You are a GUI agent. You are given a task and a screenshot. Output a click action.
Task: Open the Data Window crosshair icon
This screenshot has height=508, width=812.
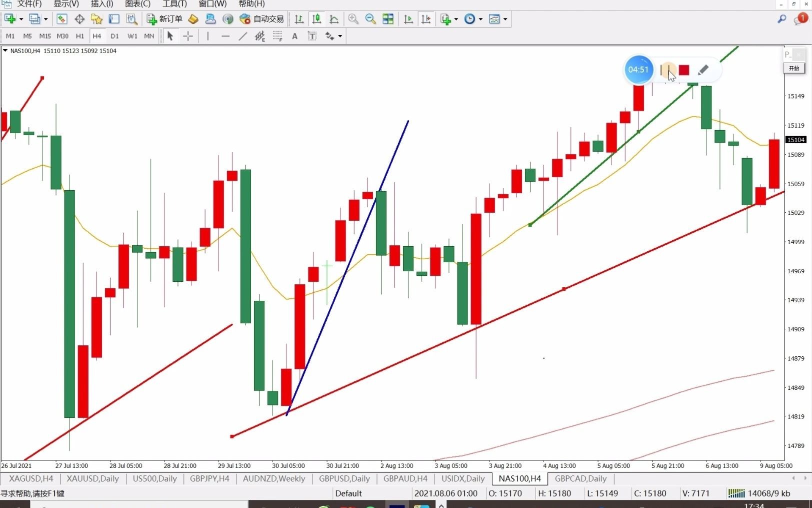[79, 19]
